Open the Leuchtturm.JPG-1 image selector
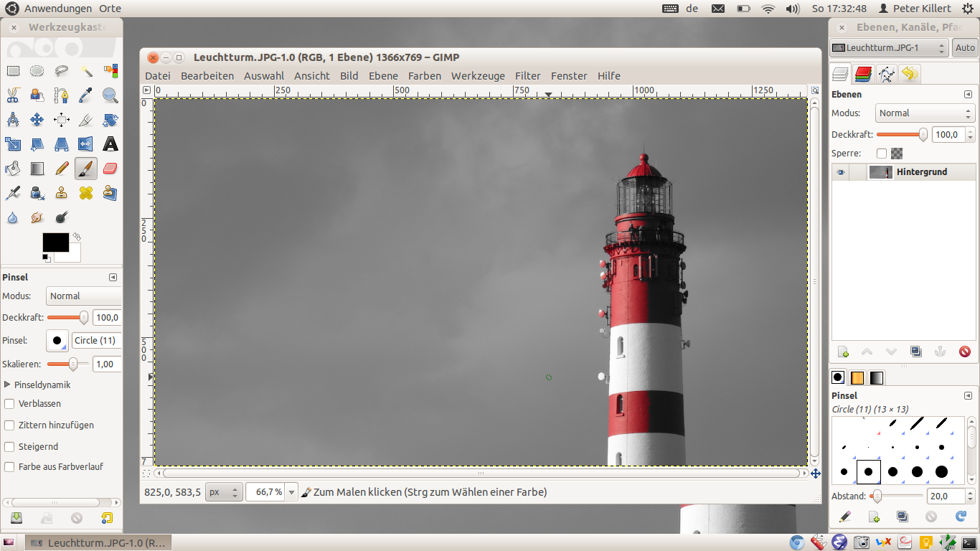Viewport: 980px width, 551px height. point(889,48)
